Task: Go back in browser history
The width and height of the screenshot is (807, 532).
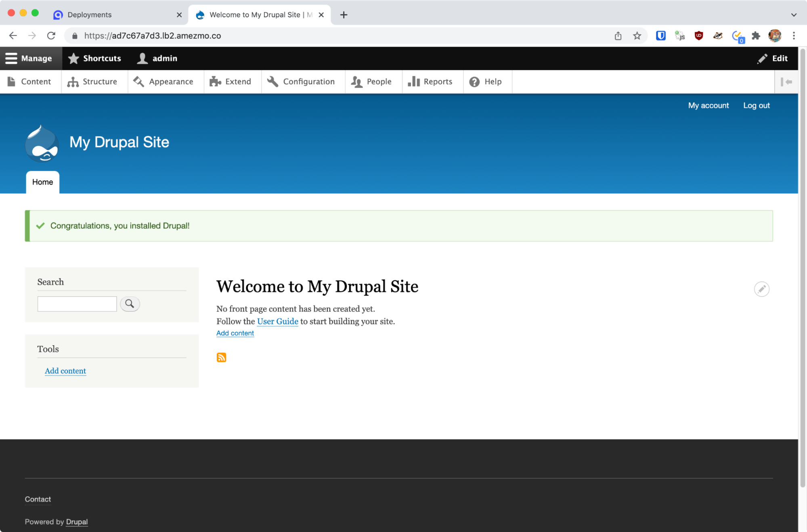Action: click(x=13, y=36)
